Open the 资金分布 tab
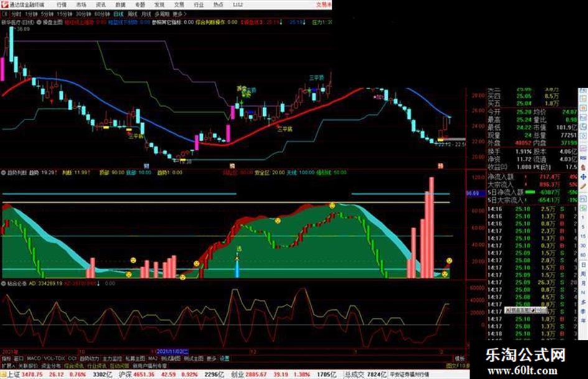The width and height of the screenshot is (588, 379). 51,365
